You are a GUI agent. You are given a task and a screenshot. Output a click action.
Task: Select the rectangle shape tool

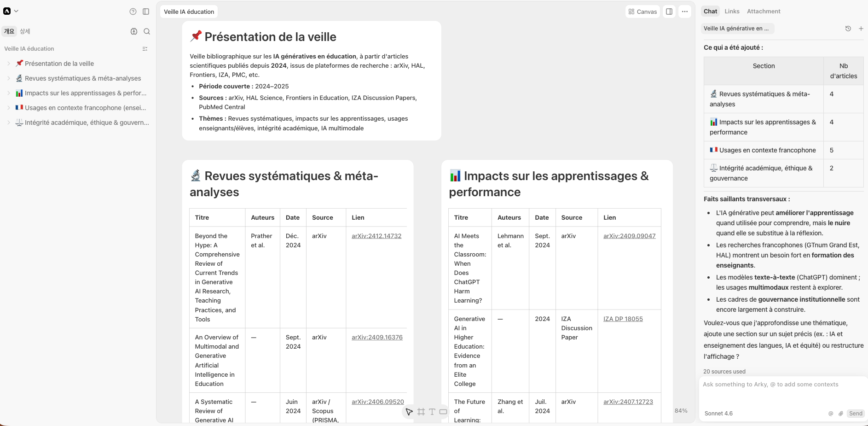(x=443, y=412)
